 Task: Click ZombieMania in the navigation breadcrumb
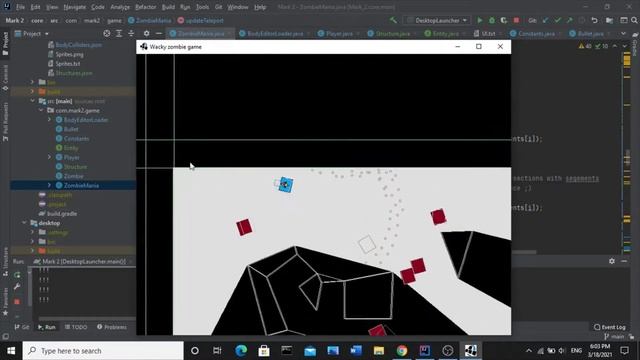[x=149, y=20]
